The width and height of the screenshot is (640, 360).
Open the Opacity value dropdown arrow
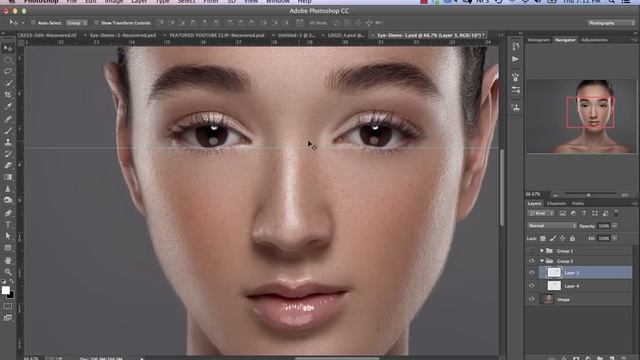tap(614, 226)
